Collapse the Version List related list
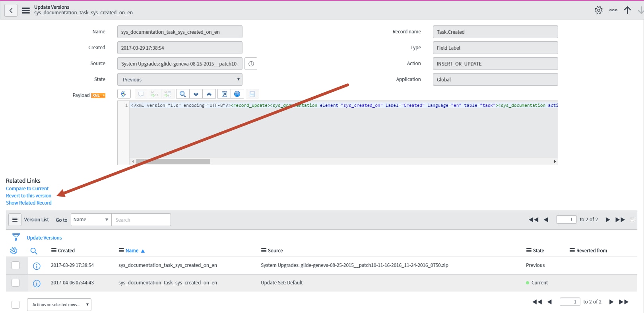Screen dimensions: 644x313 pyautogui.click(x=632, y=220)
